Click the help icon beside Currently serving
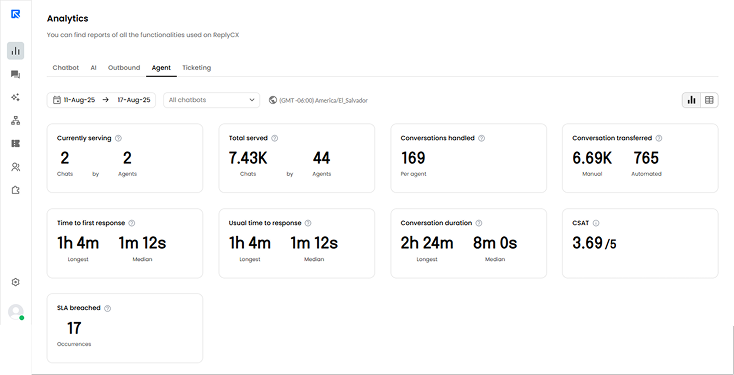Viewport: 734px width, 375px height. click(x=118, y=138)
